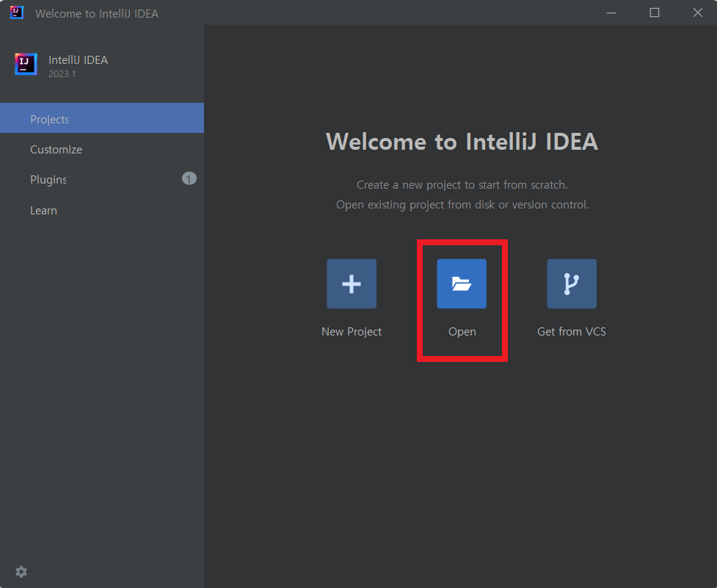Click the sidebar 'IntelliJ IDEA' product name

point(79,60)
